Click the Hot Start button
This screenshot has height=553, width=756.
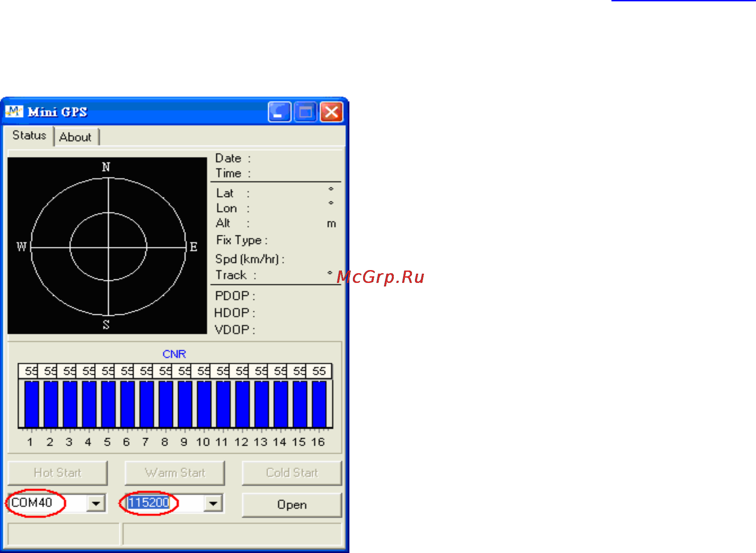58,473
